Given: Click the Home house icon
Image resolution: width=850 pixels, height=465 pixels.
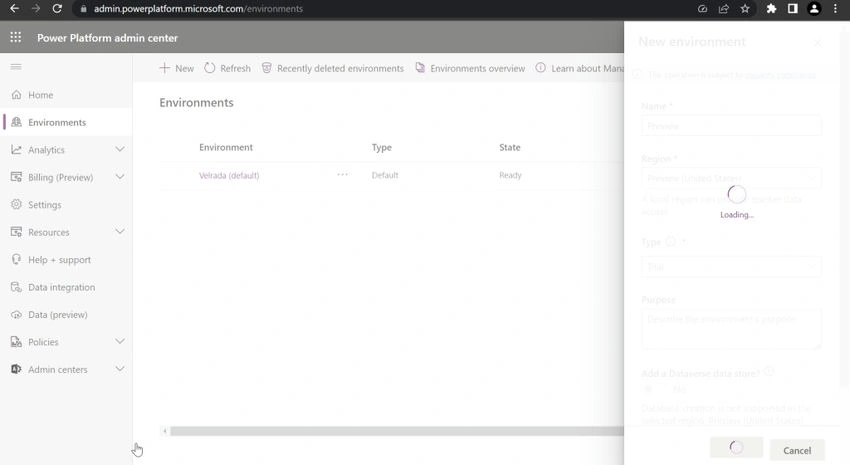Looking at the screenshot, I should [16, 95].
